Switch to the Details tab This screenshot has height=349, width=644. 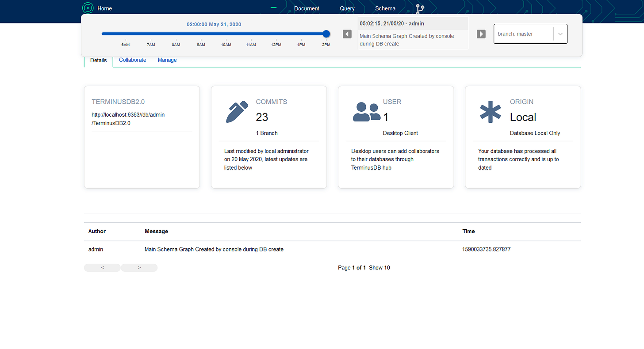98,61
